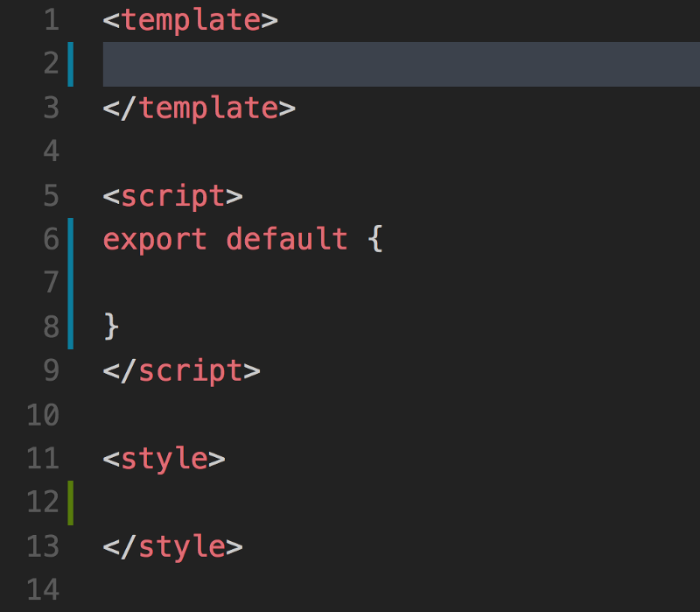Image resolution: width=700 pixels, height=612 pixels.
Task: Click the closing style tag
Action: click(x=172, y=545)
